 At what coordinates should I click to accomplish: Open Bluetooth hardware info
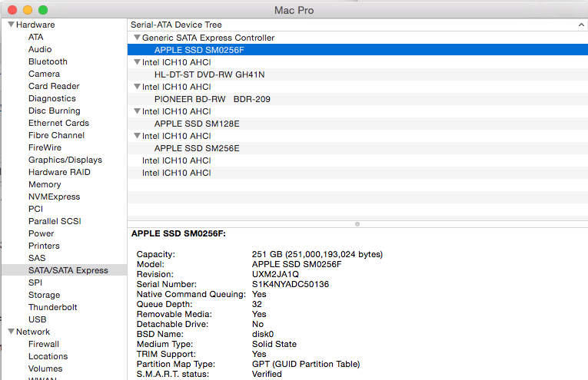48,61
